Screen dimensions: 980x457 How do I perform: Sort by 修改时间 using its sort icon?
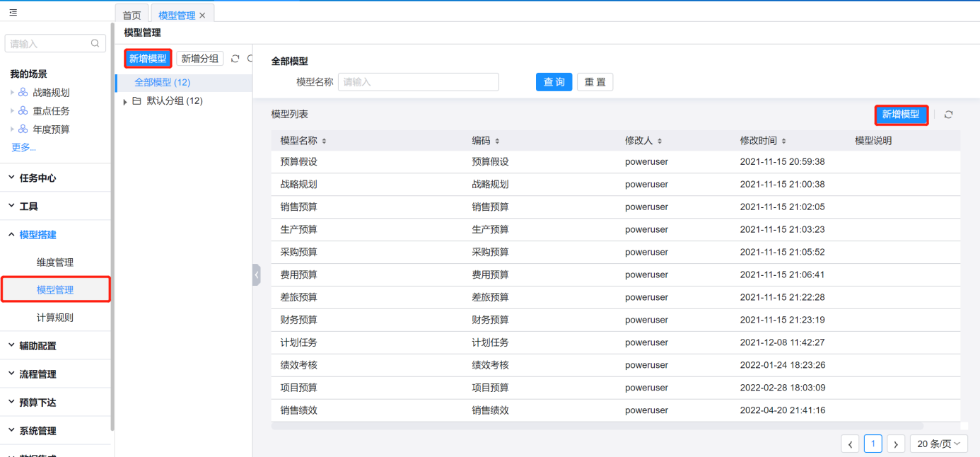[x=783, y=141]
